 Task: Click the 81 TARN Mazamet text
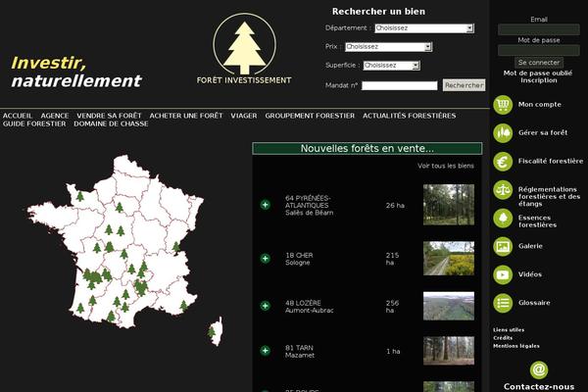point(300,352)
